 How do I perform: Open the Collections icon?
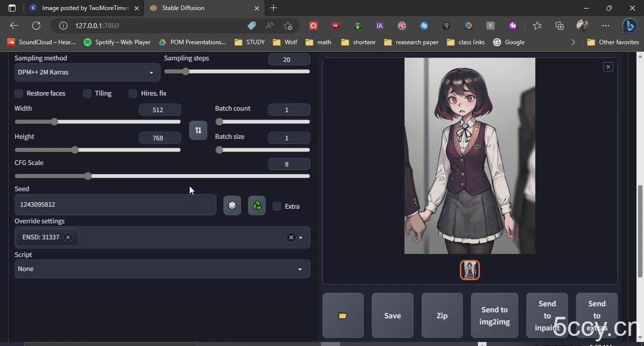point(559,26)
